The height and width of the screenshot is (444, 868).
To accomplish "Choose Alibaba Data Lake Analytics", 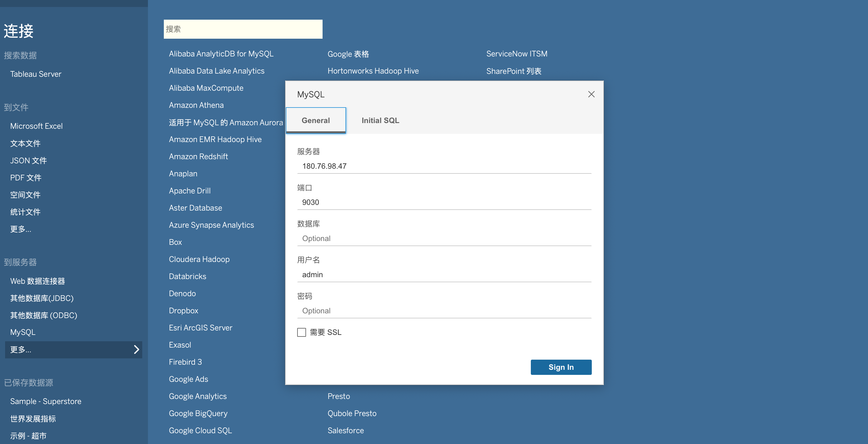I will [217, 71].
